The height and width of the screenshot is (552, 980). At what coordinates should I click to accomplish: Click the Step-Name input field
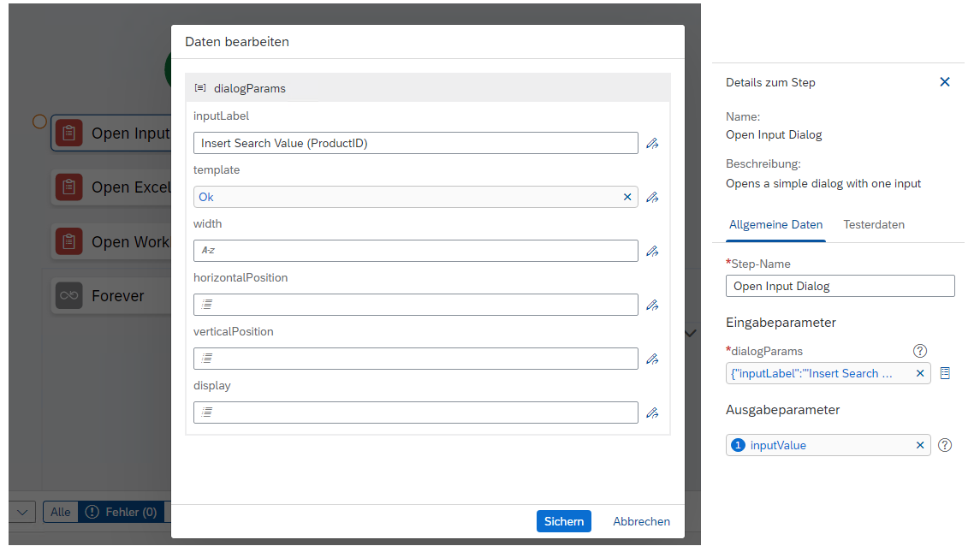(x=840, y=286)
